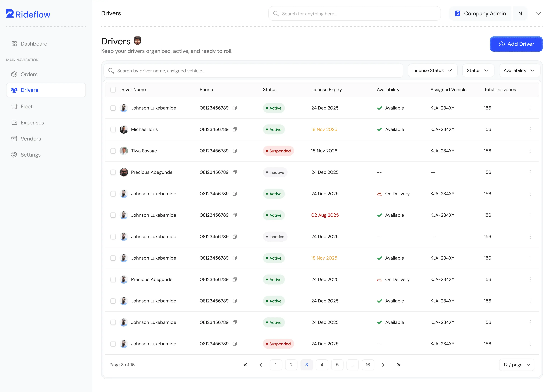
Task: Switch to the Drivers navigation item
Action: [29, 90]
